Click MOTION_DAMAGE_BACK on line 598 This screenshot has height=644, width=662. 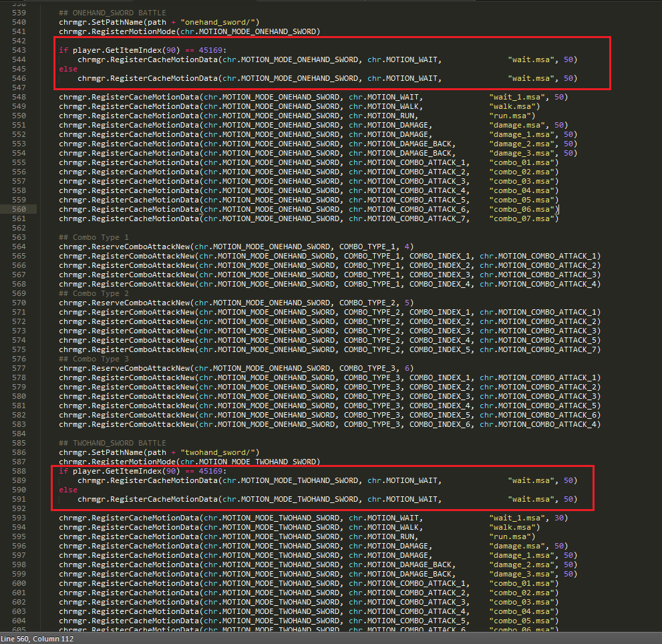[409, 565]
